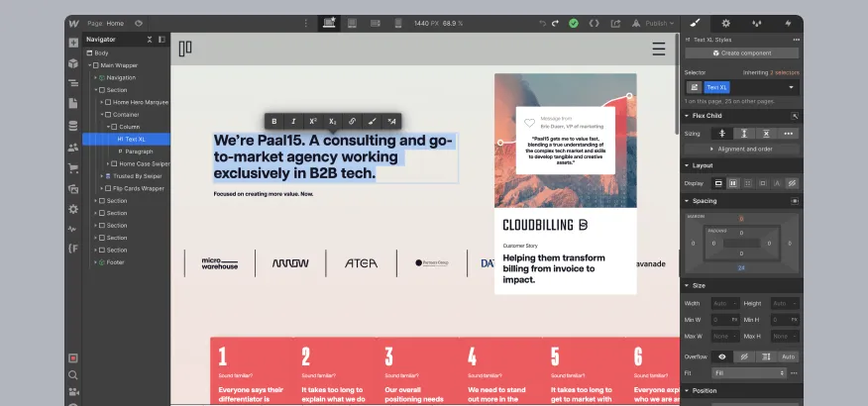Collapse the Container tree node
868x406 pixels.
click(102, 115)
